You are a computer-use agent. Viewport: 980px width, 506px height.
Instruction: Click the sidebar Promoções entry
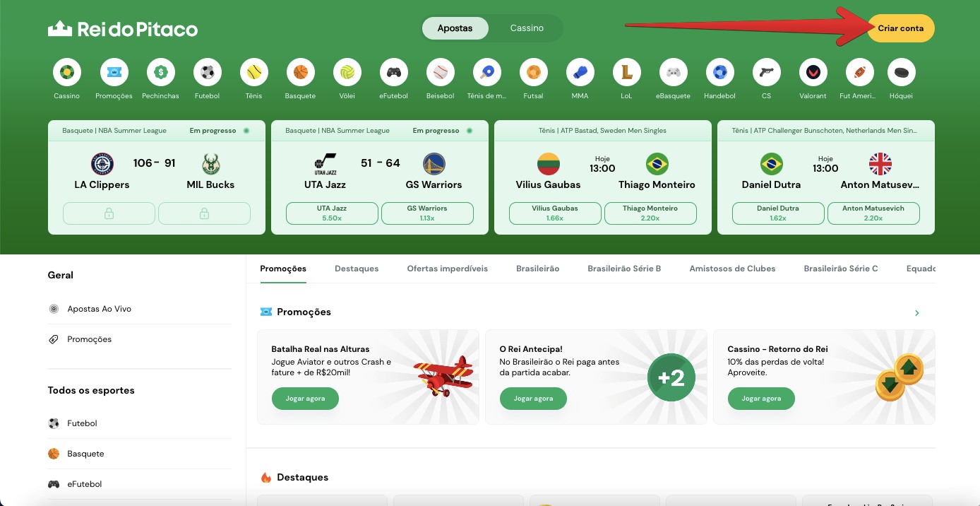139,339
